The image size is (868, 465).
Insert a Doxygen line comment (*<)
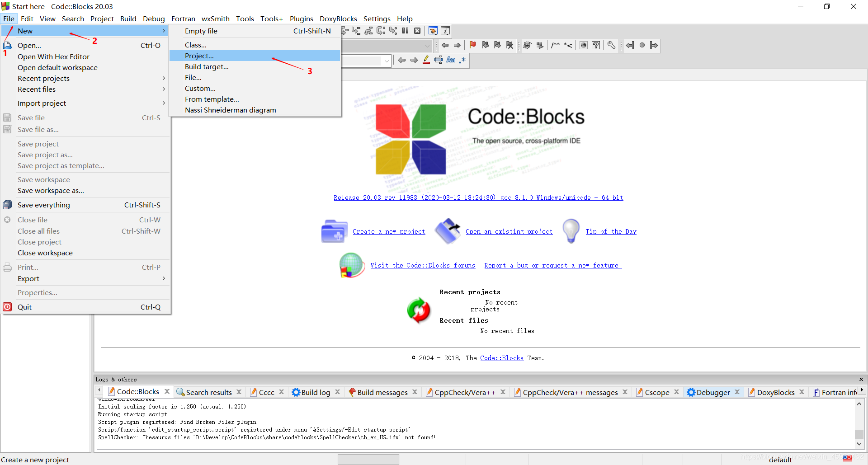(568, 45)
